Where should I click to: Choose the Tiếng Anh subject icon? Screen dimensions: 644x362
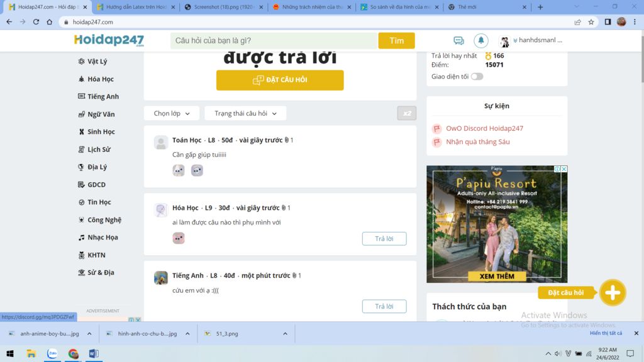(81, 96)
